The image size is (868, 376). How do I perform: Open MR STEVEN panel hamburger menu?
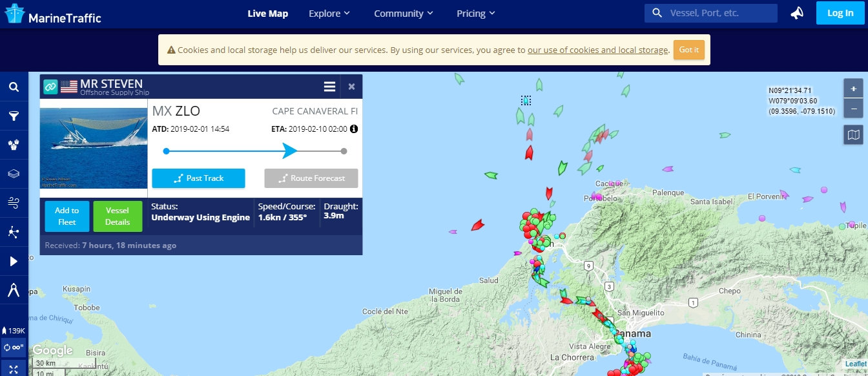tap(329, 87)
